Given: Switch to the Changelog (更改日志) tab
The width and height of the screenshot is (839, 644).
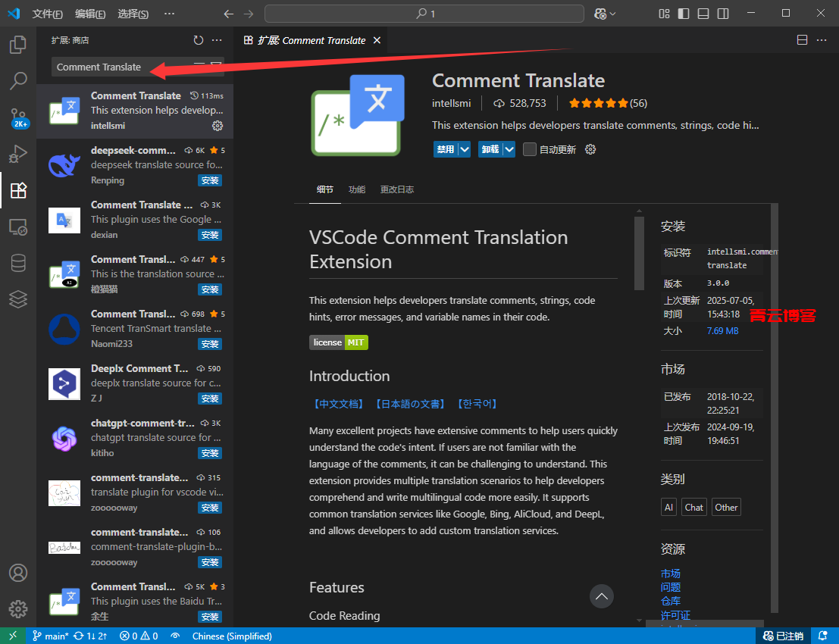Looking at the screenshot, I should (397, 189).
